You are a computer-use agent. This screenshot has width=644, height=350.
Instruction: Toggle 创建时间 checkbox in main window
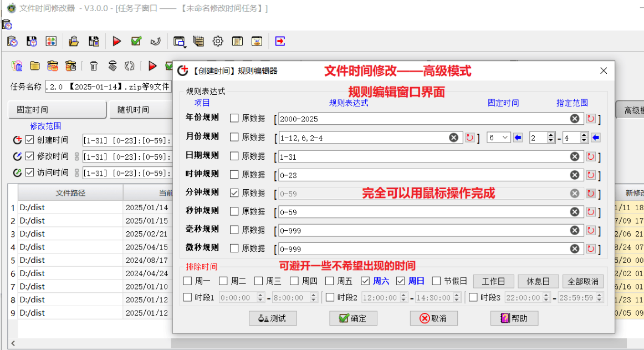click(29, 140)
